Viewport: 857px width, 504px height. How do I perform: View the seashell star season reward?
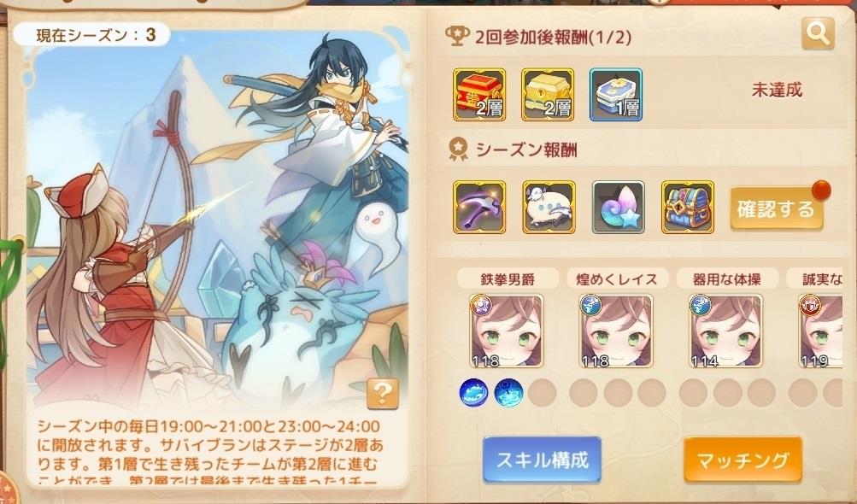pyautogui.click(x=618, y=208)
